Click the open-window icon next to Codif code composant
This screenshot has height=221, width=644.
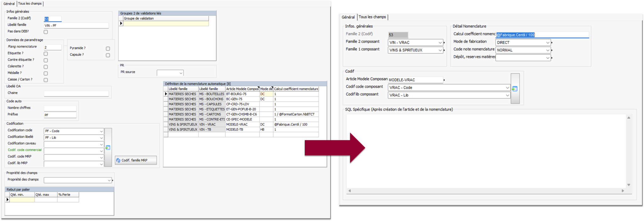pyautogui.click(x=515, y=89)
